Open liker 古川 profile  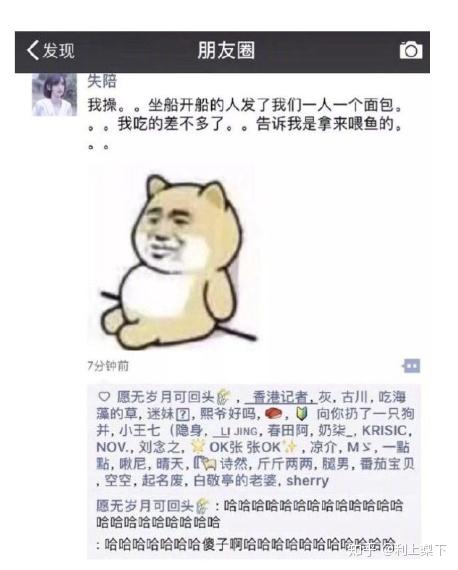(354, 397)
